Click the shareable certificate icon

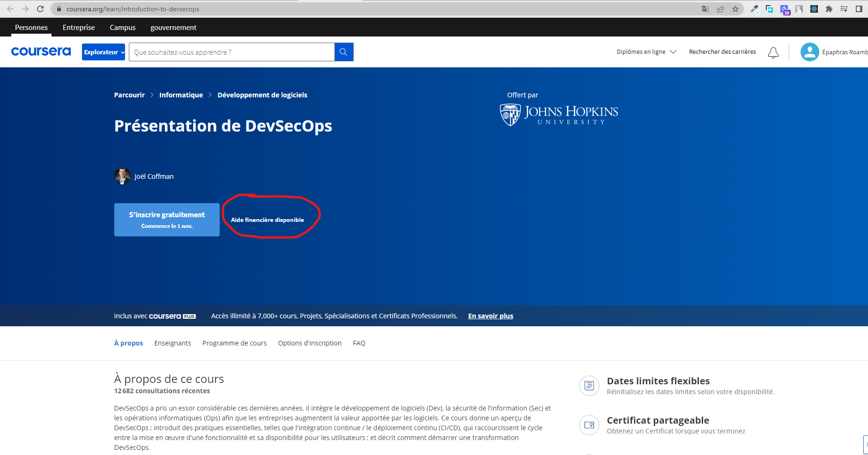tap(589, 425)
